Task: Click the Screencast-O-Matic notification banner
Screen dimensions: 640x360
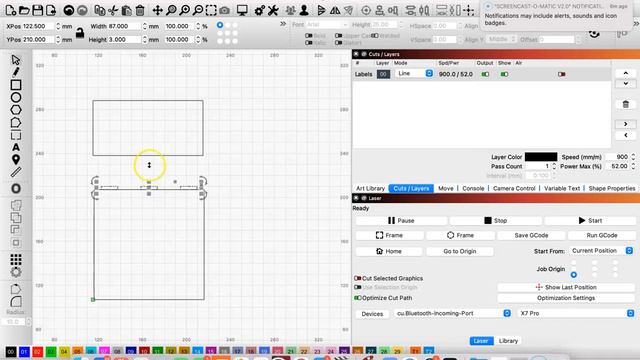Action: (556, 15)
